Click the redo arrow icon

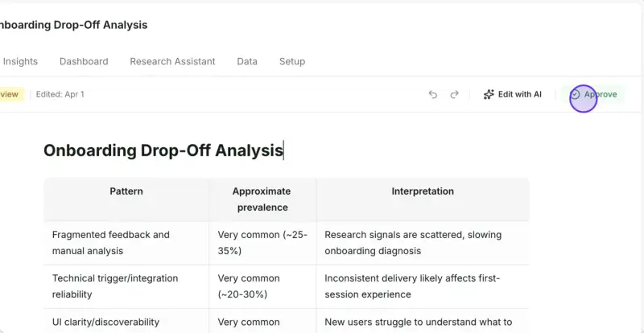(454, 94)
